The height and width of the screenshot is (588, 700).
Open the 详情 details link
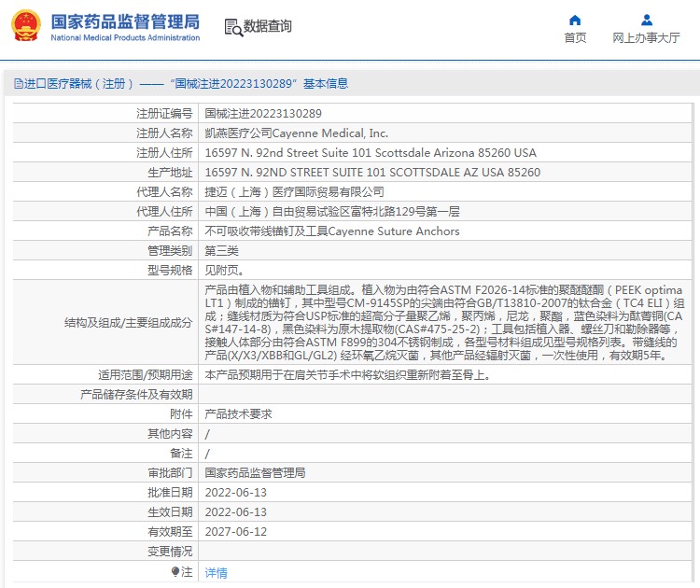(217, 572)
